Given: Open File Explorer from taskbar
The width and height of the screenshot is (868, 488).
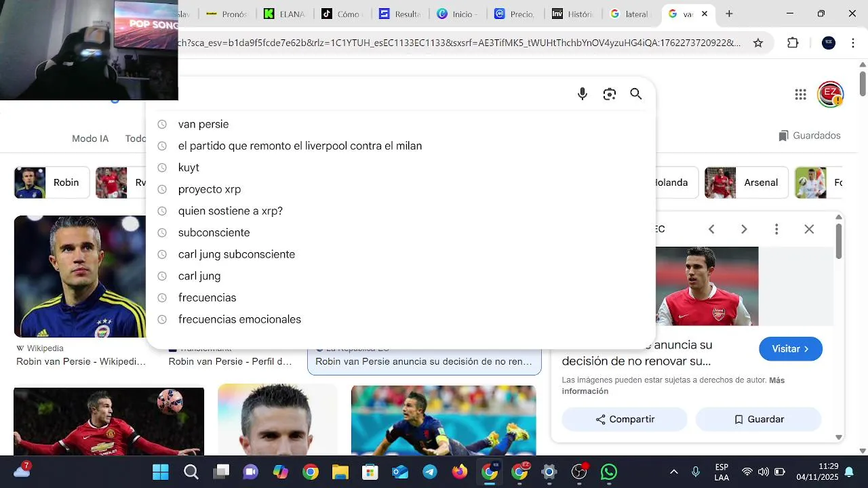Looking at the screenshot, I should pos(340,472).
